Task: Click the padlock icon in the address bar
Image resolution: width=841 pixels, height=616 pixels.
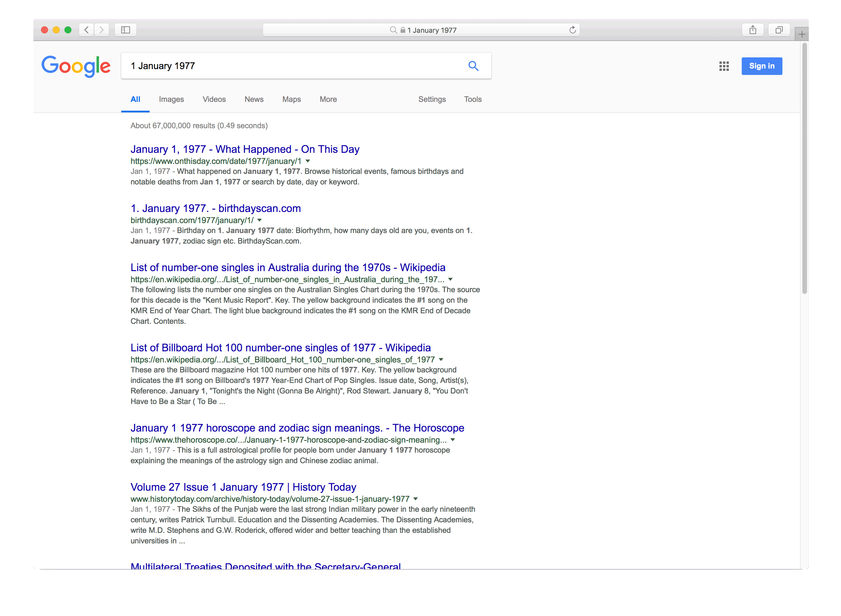Action: (403, 30)
